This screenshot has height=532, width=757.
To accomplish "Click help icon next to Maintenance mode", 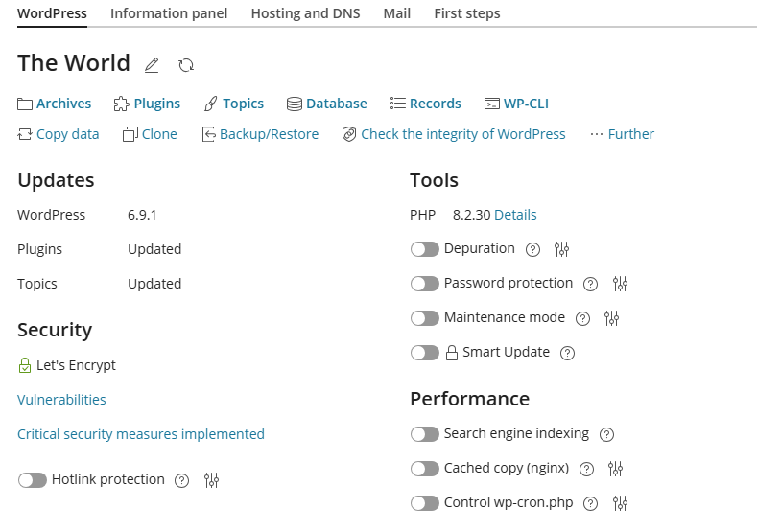I will [x=582, y=318].
